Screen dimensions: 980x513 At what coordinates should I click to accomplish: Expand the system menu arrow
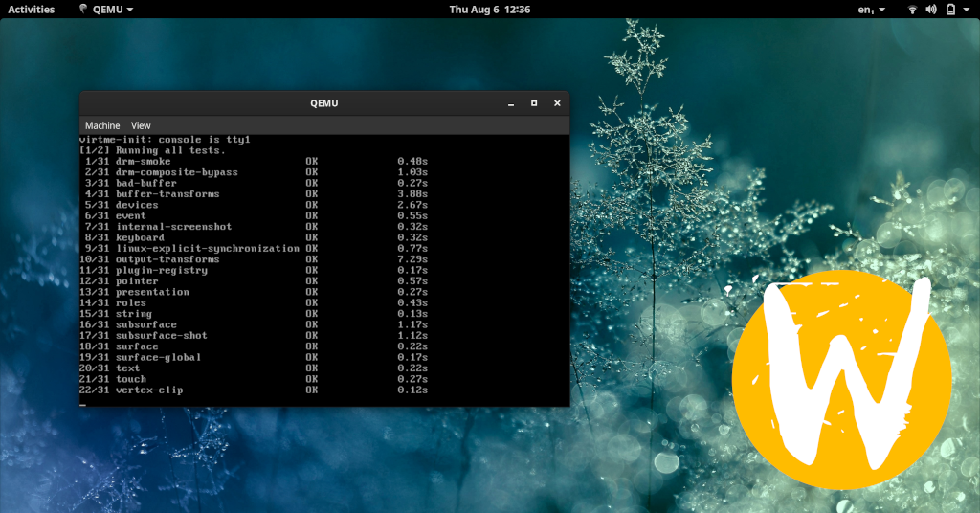[967, 10]
